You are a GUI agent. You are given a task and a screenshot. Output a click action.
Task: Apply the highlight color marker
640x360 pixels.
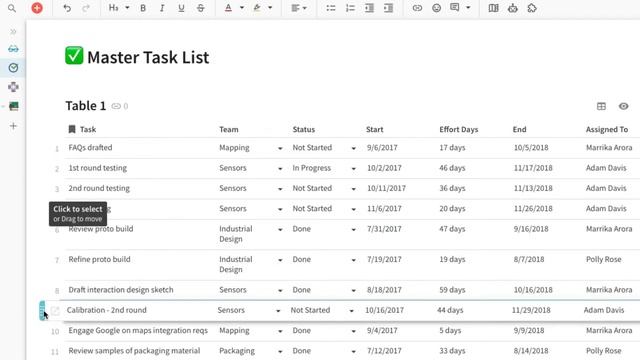tap(257, 8)
